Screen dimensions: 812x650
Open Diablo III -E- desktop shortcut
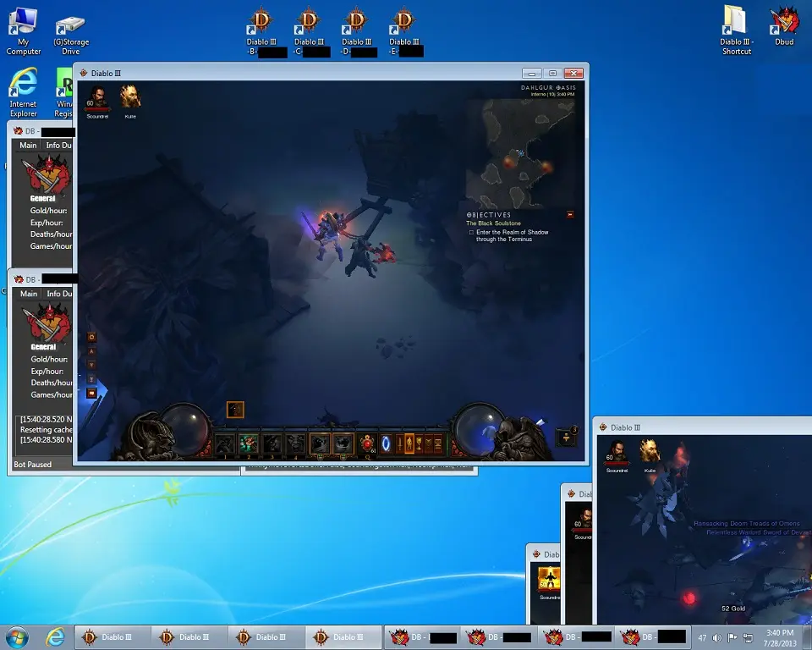coord(404,31)
